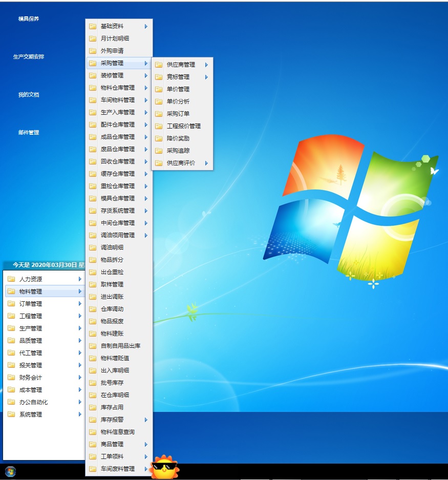Viewport: 448px width, 480px height.
Task: Expand the 调油领用管理 submenu arrow
Action: coord(146,235)
